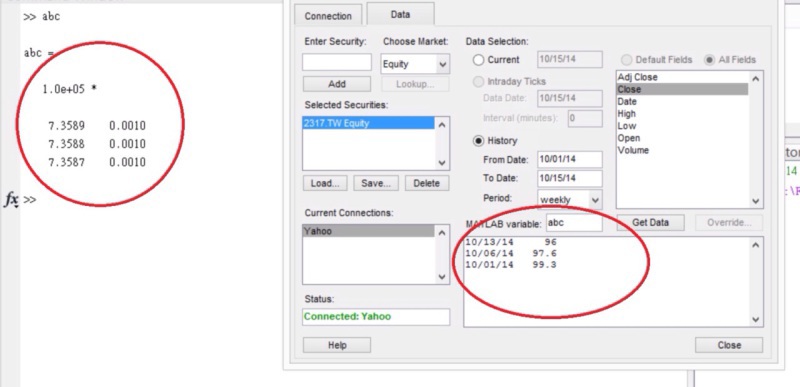Click the Status field showing Connected: Yahoo
Viewport: 800px width, 387px height.
pyautogui.click(x=376, y=317)
